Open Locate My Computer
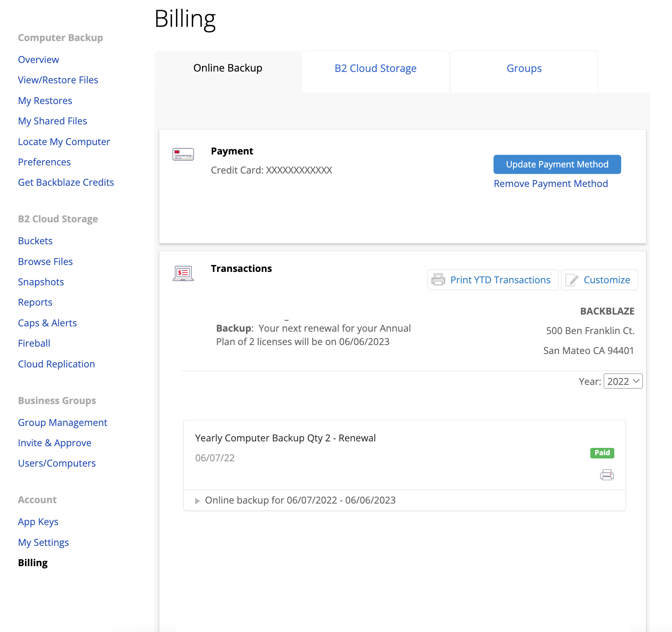This screenshot has width=672, height=632. (x=64, y=142)
